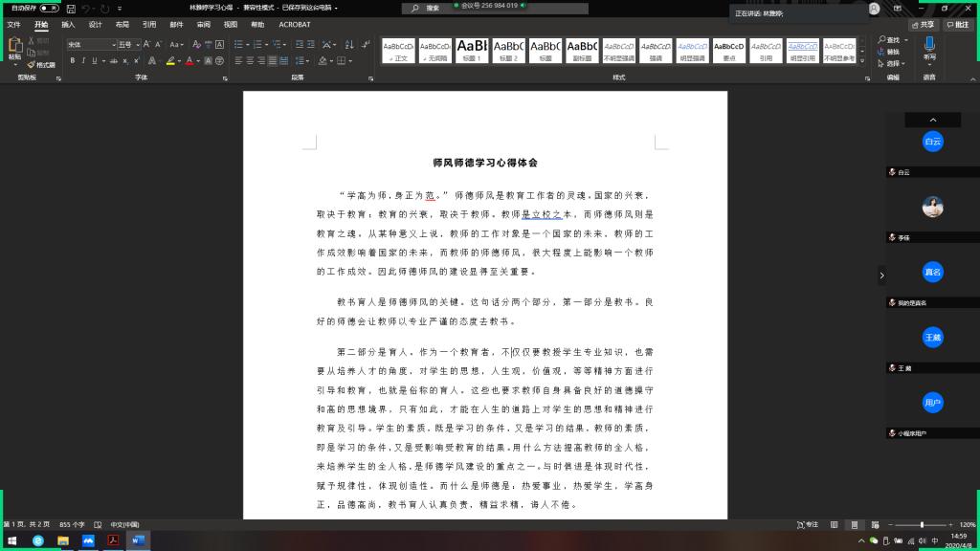Click the 白云 participant avatar in meeting panel
Image resolution: width=980 pixels, height=551 pixels.
(x=932, y=142)
